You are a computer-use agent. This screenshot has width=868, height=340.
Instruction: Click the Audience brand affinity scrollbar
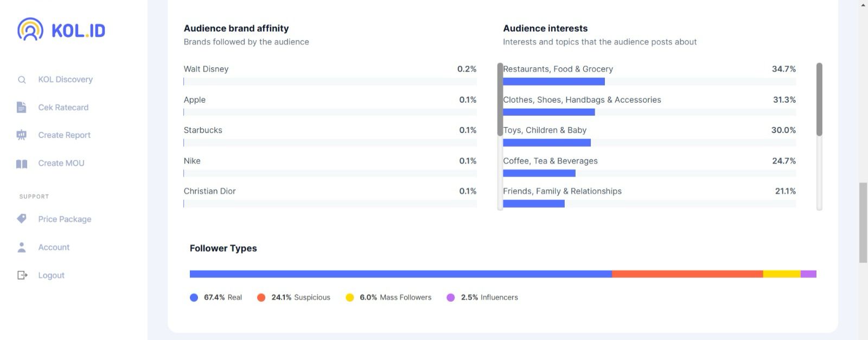[500, 99]
